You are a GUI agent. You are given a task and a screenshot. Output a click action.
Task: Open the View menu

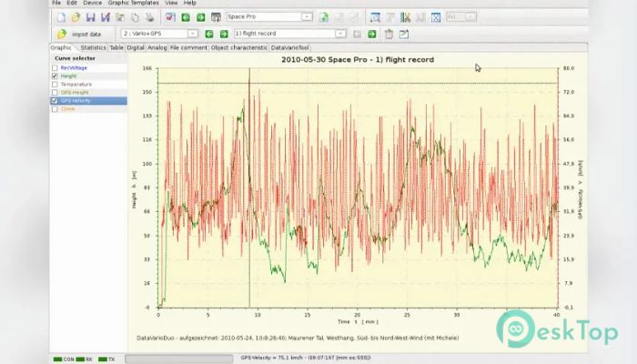click(171, 3)
